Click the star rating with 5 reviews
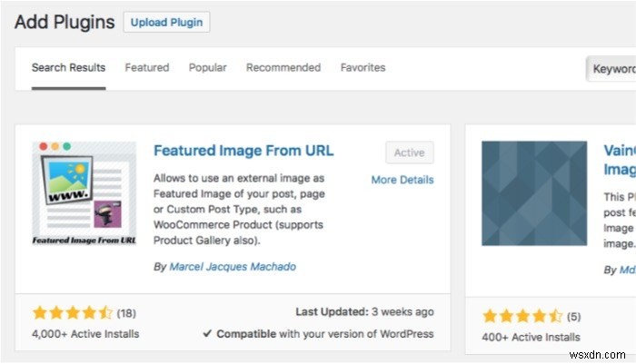The image size is (636, 364). 522,316
